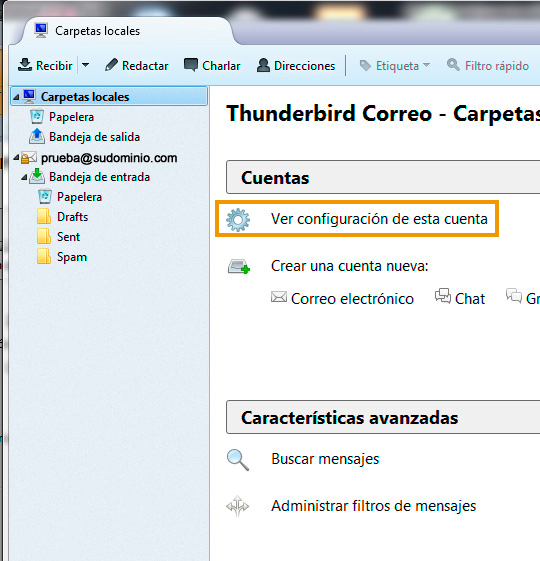Click the Recibir download icon
The image size is (540, 561).
(25, 65)
